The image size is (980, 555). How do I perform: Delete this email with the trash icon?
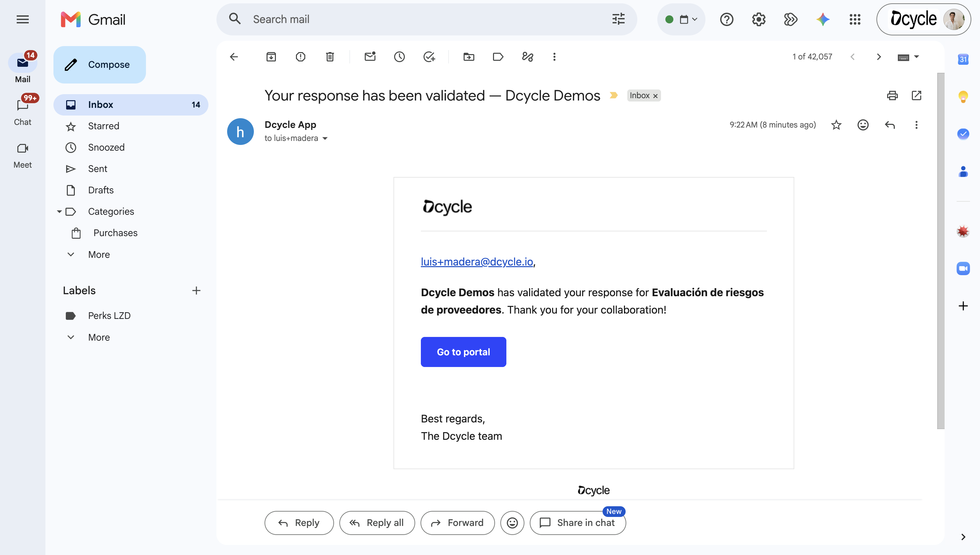(330, 57)
